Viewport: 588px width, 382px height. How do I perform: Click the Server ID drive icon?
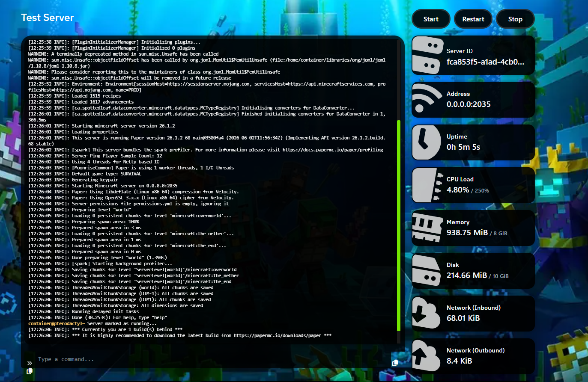pyautogui.click(x=427, y=55)
